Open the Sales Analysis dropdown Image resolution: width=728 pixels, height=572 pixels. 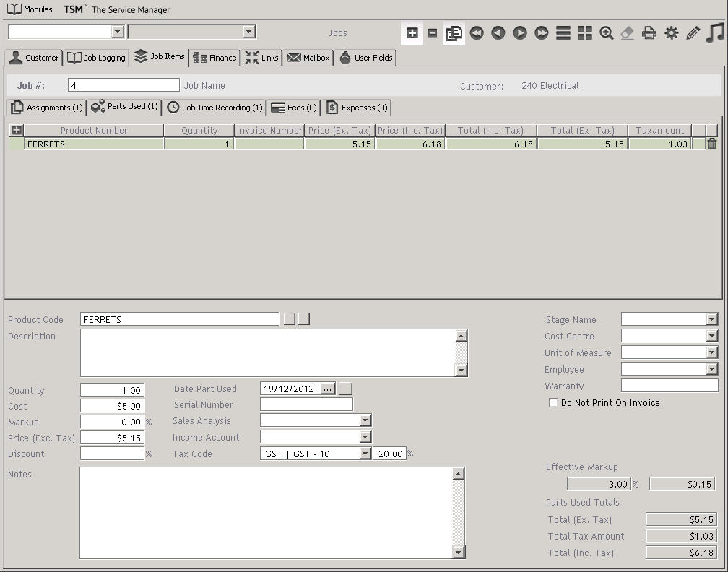(365, 420)
